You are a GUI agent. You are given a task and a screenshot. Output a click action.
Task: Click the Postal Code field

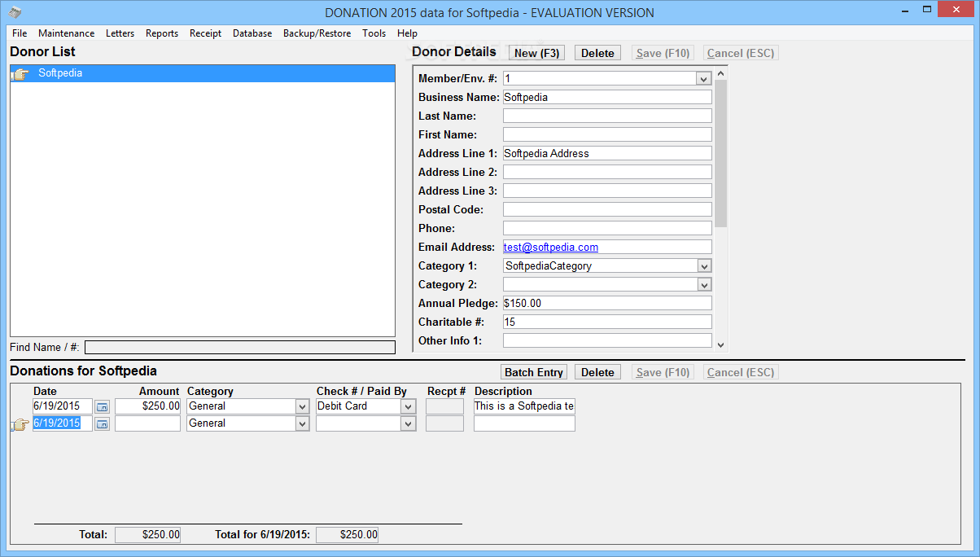click(607, 209)
